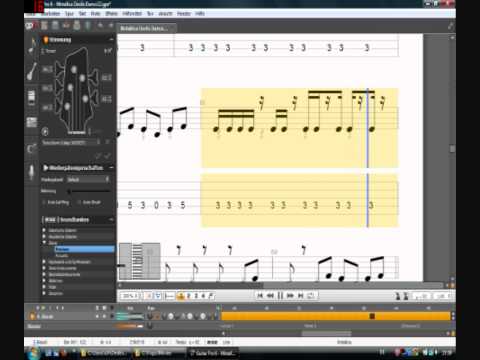Select voice 3 in bottom toolbar
The image size is (480, 360).
point(196,296)
